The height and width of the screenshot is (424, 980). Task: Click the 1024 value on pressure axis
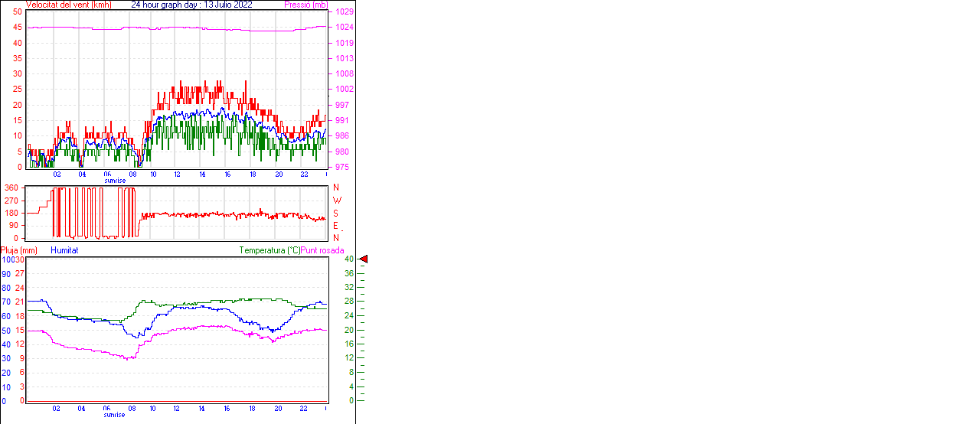tap(344, 28)
